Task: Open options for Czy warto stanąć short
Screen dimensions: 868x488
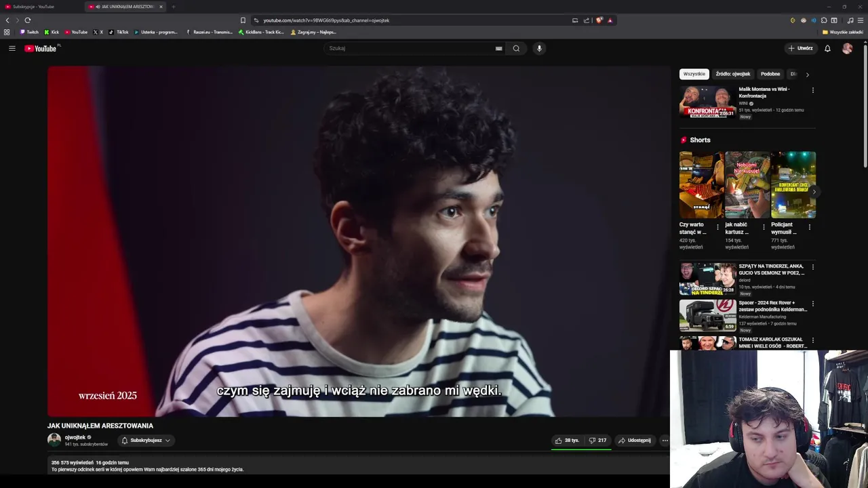Action: (x=717, y=227)
